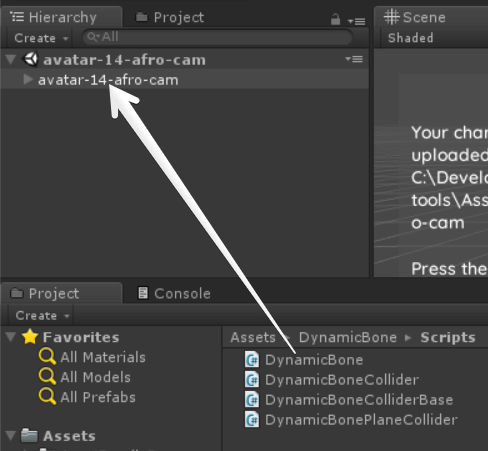The width and height of the screenshot is (488, 451).
Task: Open the Project panel Create dropdown
Action: pyautogui.click(x=42, y=315)
